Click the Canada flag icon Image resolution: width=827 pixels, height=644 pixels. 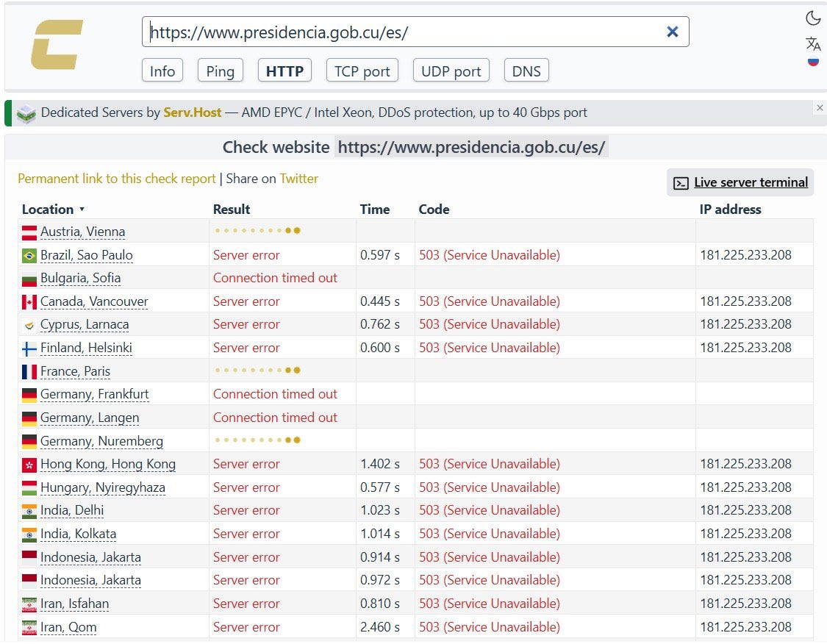point(29,302)
